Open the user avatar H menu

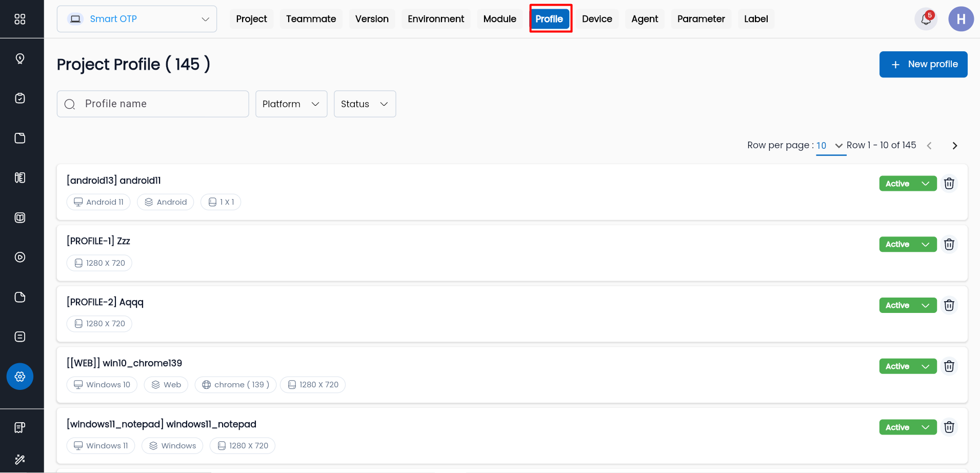pos(961,19)
